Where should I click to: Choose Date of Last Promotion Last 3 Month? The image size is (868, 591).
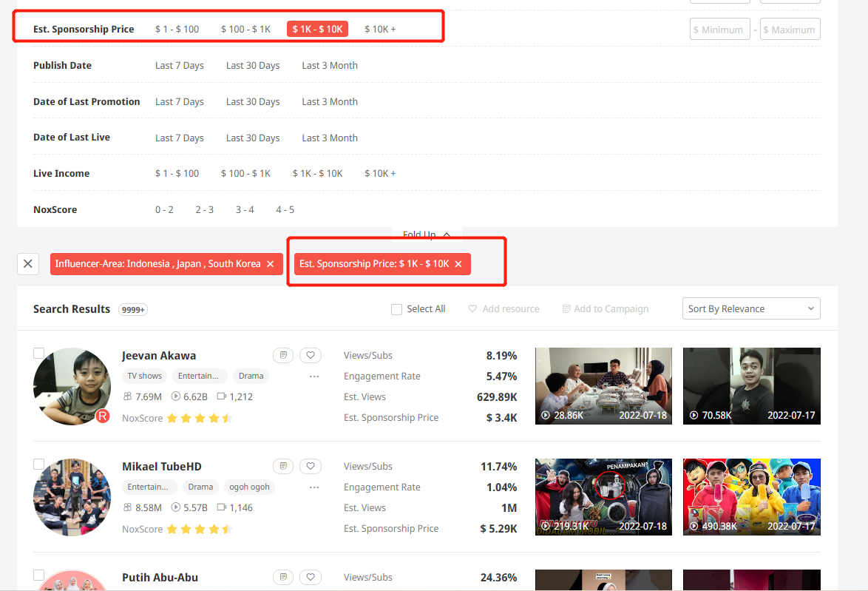coord(330,101)
